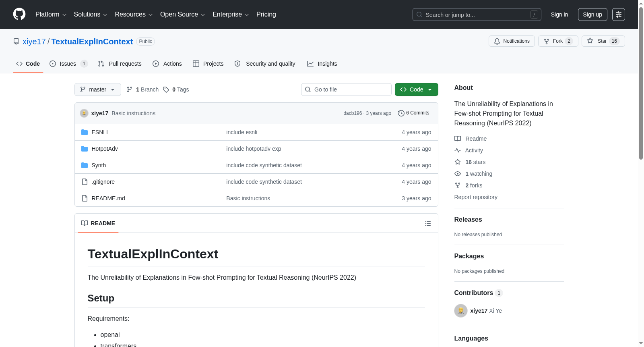This screenshot has height=347, width=644.
Task: Click the bell icon in Notifications
Action: click(497, 41)
